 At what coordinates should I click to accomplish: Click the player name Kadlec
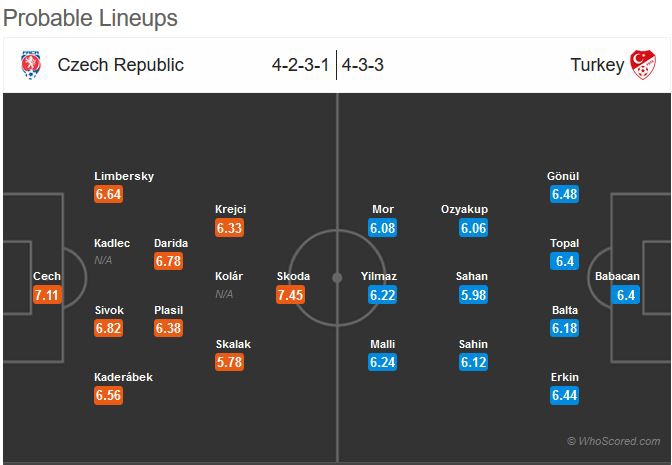(111, 243)
